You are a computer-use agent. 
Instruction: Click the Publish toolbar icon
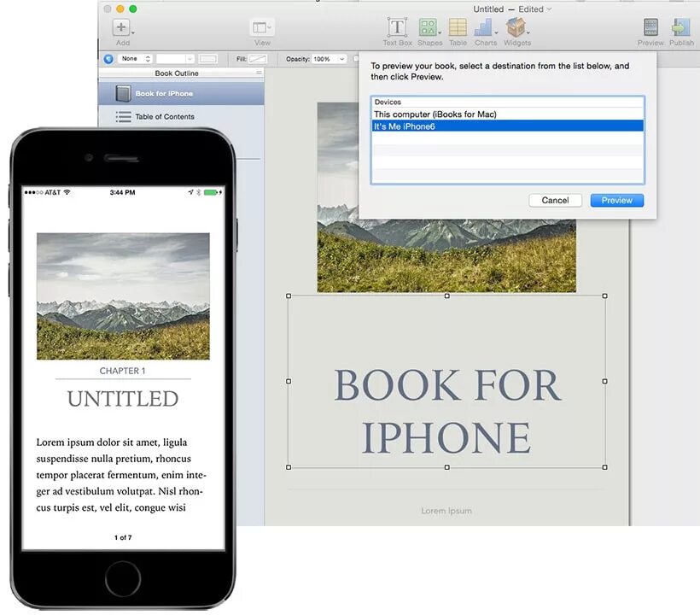tap(680, 27)
